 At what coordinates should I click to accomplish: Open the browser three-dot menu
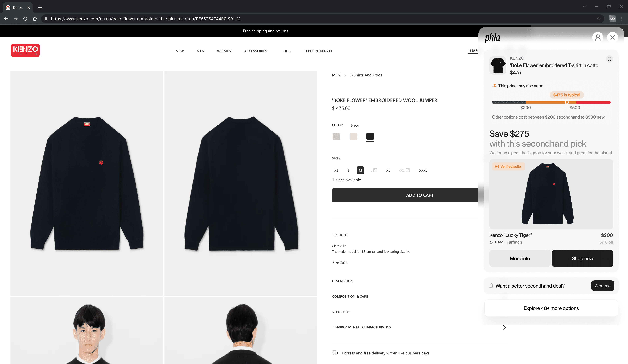[x=621, y=19]
